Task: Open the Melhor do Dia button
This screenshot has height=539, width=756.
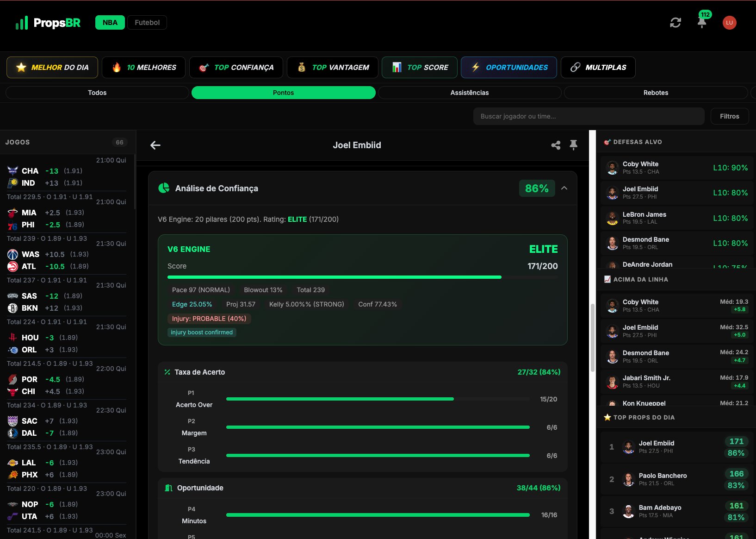Action: coord(52,68)
